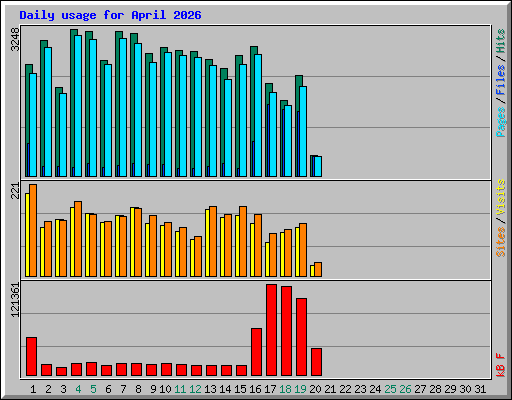Image resolution: width=512 pixels, height=400 pixels.
Task: Click the "KB F" legend label
Action: point(501,365)
